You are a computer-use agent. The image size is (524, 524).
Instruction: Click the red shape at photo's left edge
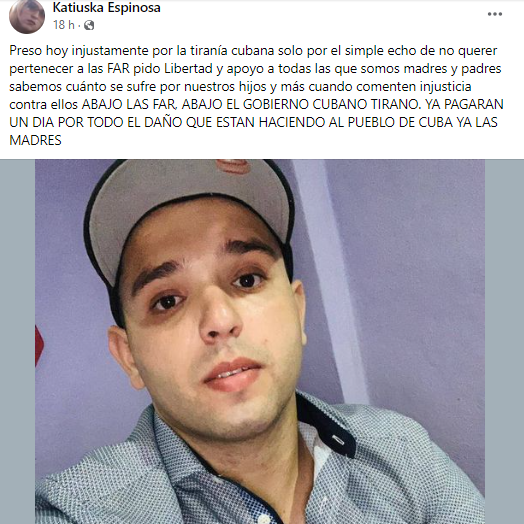point(39,345)
